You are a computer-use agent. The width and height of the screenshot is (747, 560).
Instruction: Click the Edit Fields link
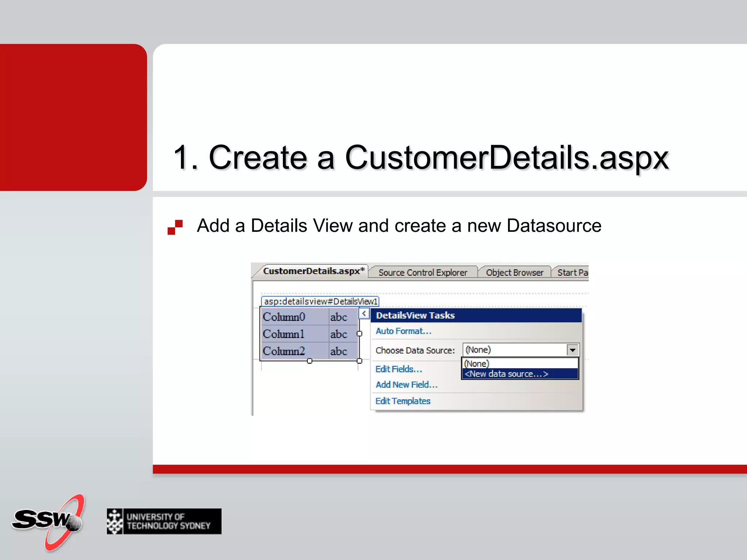[x=399, y=369]
